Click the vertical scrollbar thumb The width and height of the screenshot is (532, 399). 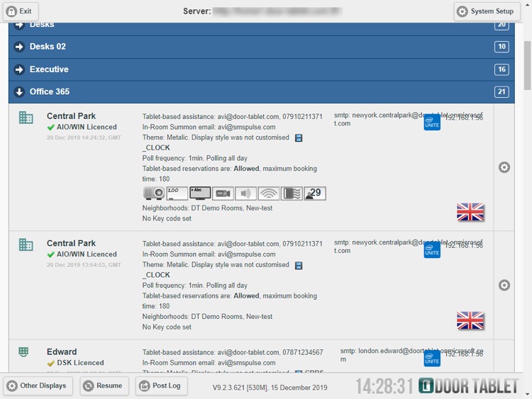click(x=527, y=65)
